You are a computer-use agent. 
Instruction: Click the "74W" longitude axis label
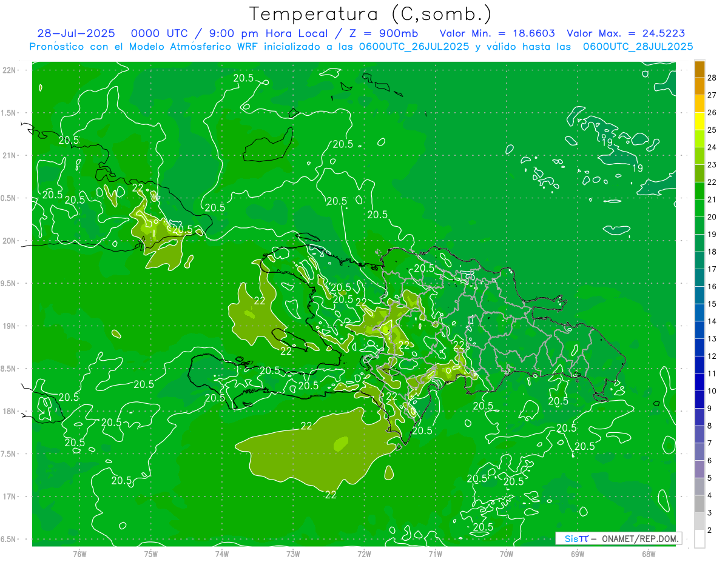(222, 554)
